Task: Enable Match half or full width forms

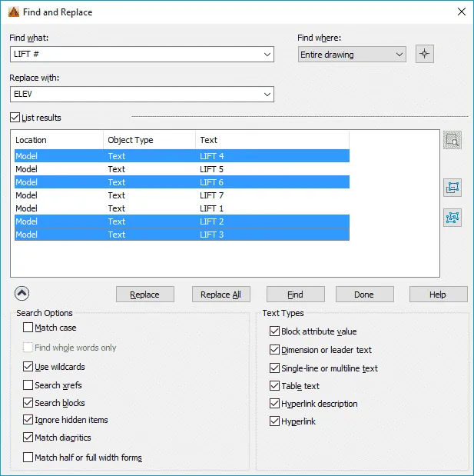Action: [28, 458]
